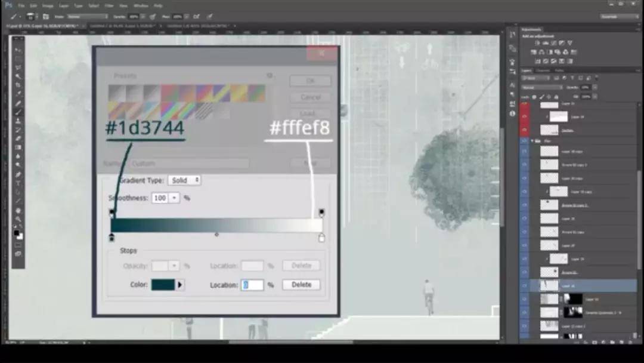The width and height of the screenshot is (644, 363).
Task: Click OK in the Gradient Editor
Action: (310, 81)
